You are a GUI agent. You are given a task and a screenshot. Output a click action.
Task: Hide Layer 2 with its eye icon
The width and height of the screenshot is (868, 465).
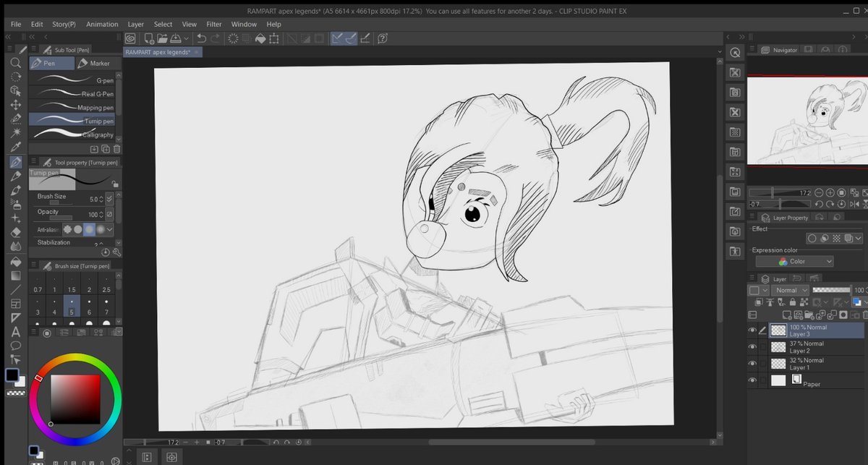pos(753,347)
